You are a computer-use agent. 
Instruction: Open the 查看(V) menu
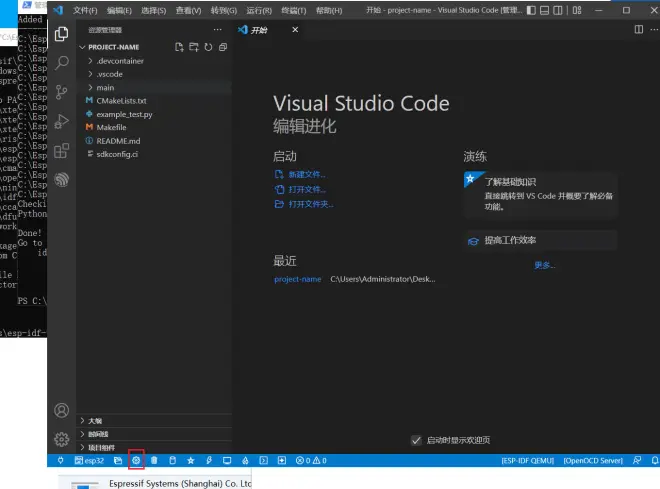(188, 11)
